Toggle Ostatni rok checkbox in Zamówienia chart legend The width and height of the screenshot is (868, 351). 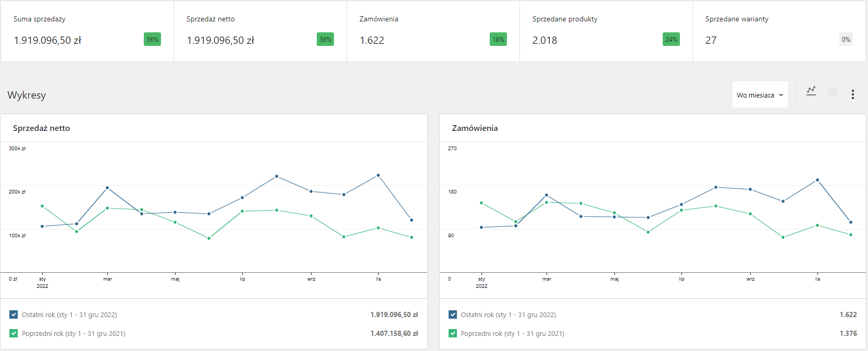(x=453, y=314)
